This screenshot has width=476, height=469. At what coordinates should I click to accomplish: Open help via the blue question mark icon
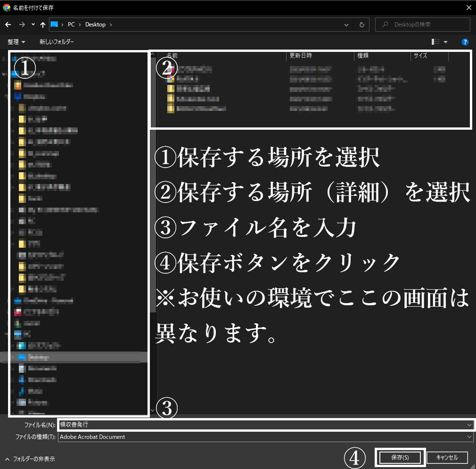pos(464,42)
